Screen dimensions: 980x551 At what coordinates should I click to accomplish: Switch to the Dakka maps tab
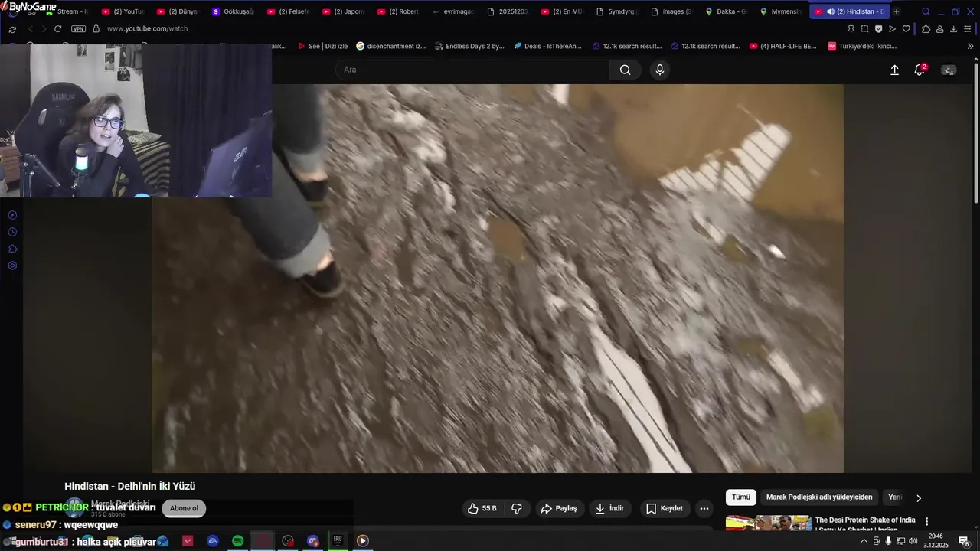(x=726, y=11)
